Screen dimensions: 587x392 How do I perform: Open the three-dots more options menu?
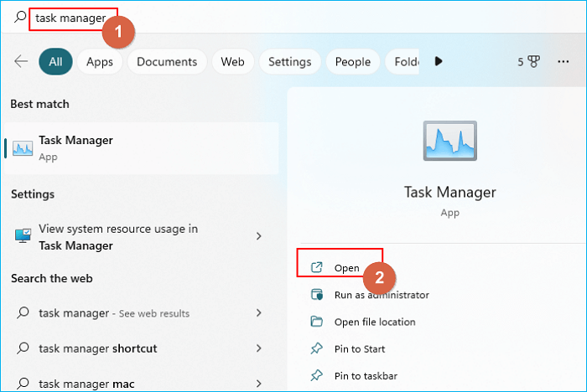(563, 62)
